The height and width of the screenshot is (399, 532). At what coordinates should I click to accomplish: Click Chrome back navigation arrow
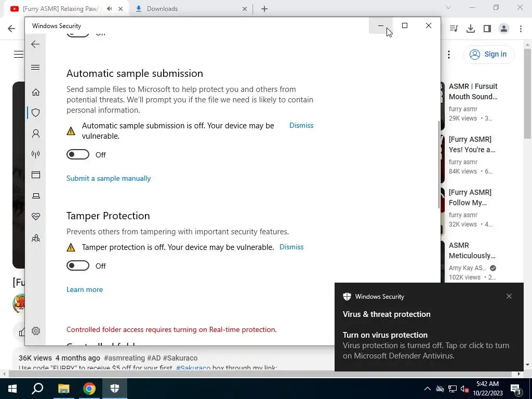click(11, 29)
